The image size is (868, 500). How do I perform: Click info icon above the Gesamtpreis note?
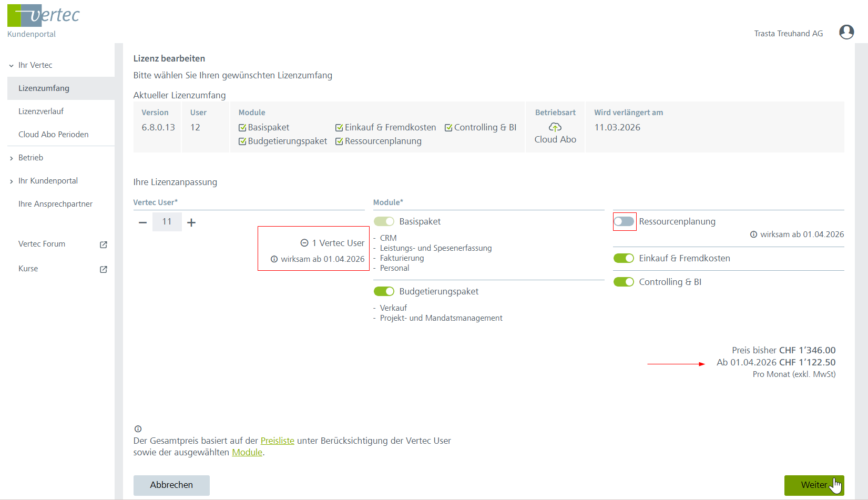(x=138, y=429)
